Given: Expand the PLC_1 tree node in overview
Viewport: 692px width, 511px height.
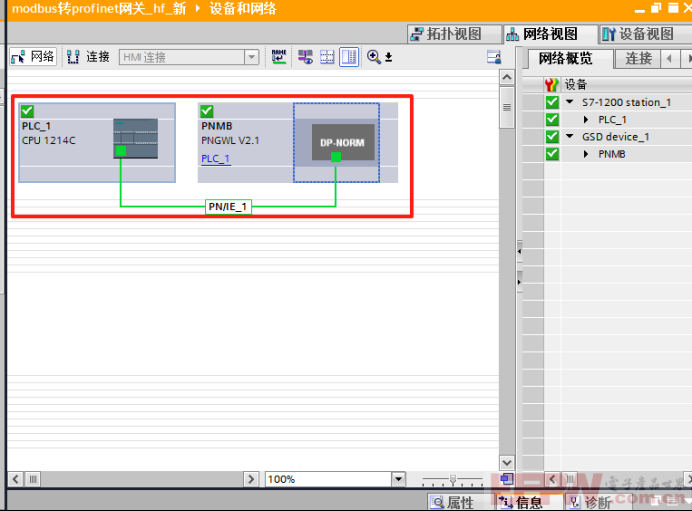Looking at the screenshot, I should pos(586,120).
